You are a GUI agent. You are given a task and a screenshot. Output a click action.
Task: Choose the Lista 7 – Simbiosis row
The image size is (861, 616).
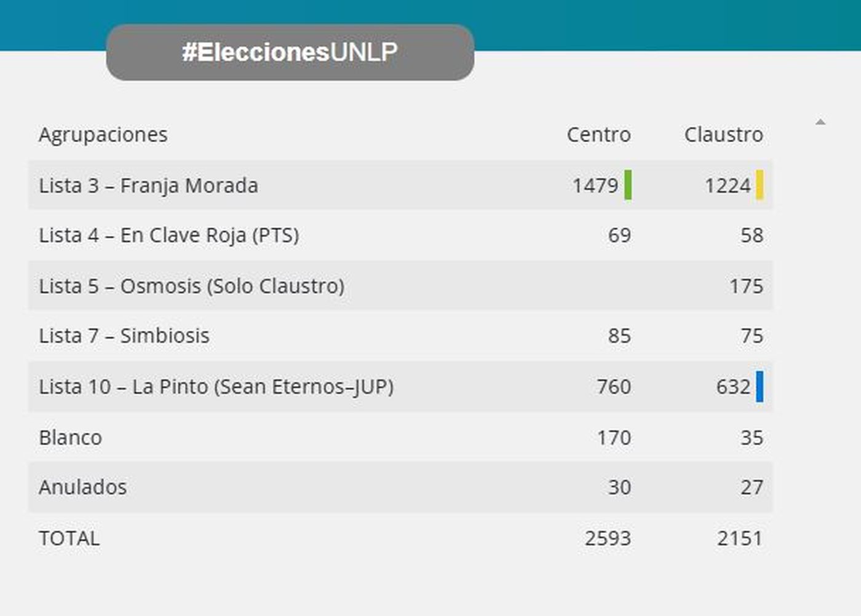pos(124,336)
